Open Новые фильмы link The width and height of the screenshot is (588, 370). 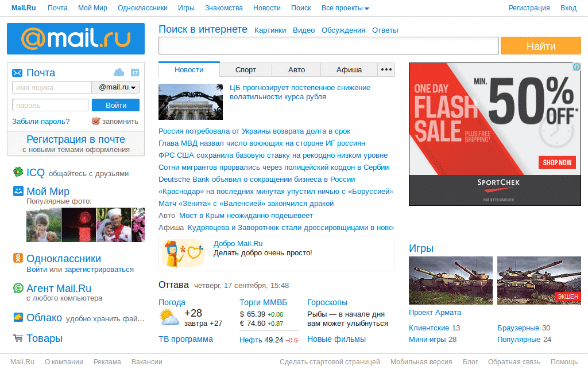pos(336,339)
